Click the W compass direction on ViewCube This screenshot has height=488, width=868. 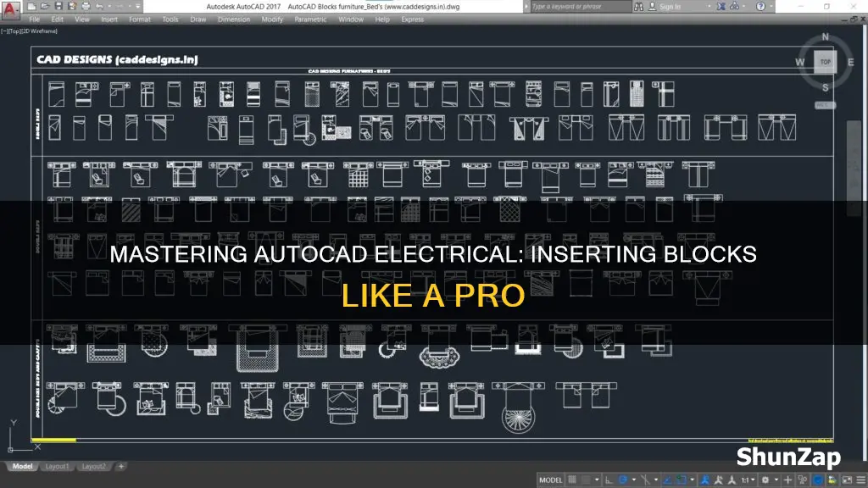pos(800,62)
